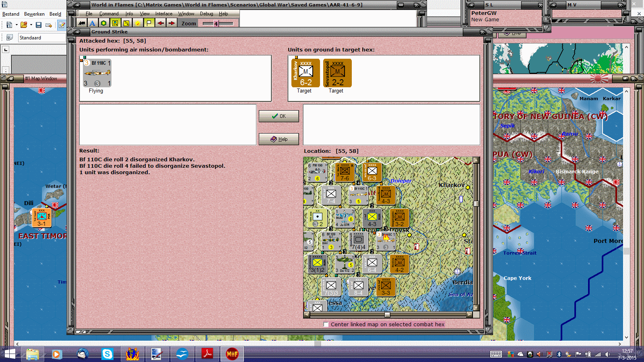Open Adobe Reader from the taskbar
The image size is (644, 362).
pos(207,354)
